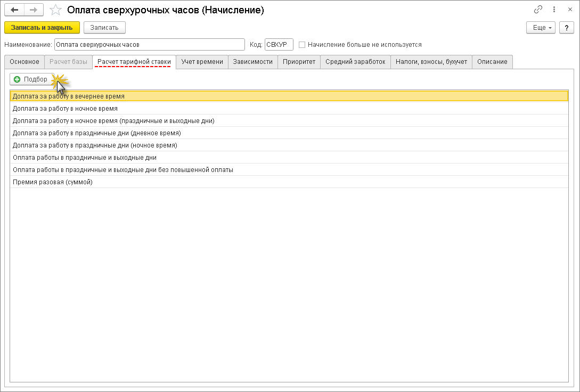The height and width of the screenshot is (392, 580).
Task: Open the Средний заработок tab
Action: (x=355, y=62)
